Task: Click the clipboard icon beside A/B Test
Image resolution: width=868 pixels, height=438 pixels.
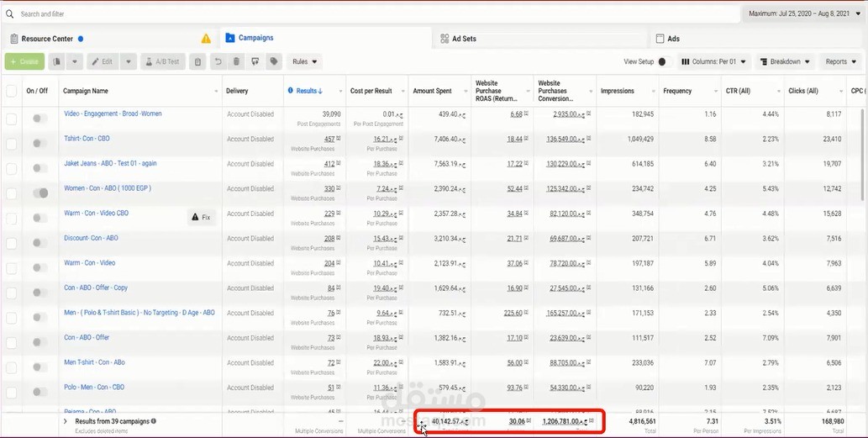Action: coord(197,62)
